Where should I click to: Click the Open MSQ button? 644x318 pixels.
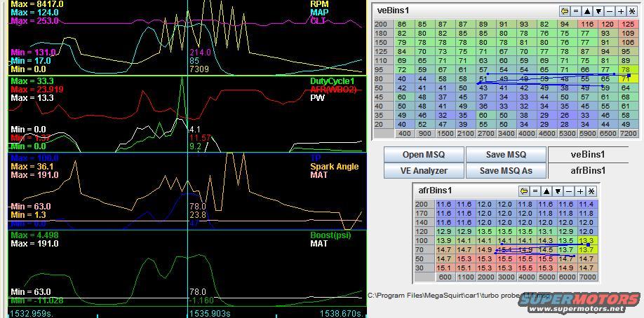pos(423,155)
